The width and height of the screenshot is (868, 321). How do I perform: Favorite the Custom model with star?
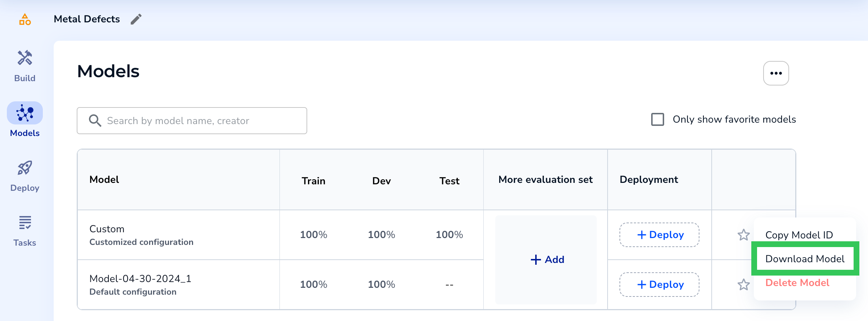(x=743, y=235)
